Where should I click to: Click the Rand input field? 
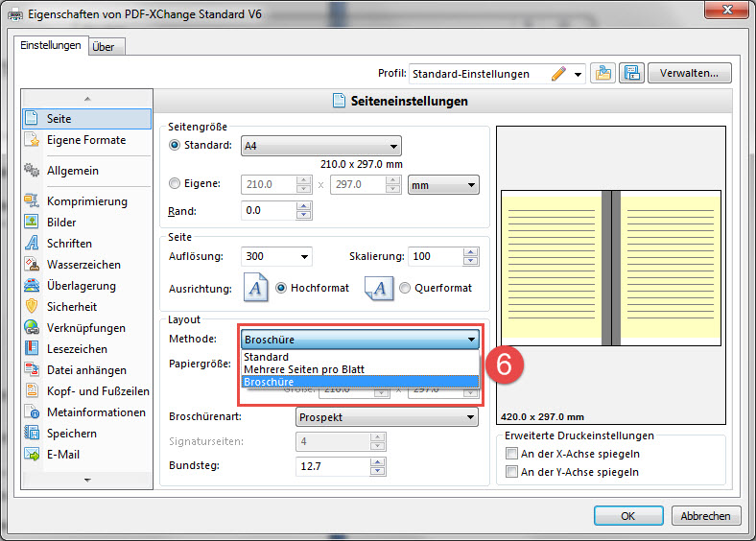point(269,211)
